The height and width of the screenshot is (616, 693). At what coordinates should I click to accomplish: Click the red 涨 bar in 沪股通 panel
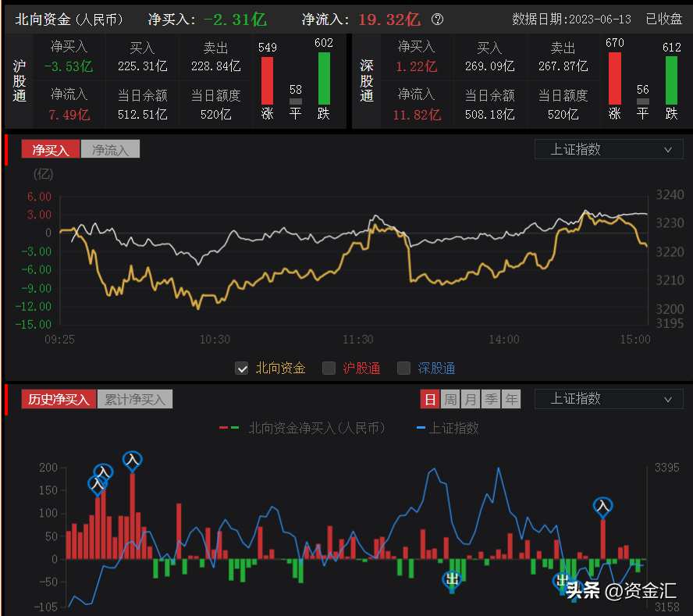pos(267,81)
